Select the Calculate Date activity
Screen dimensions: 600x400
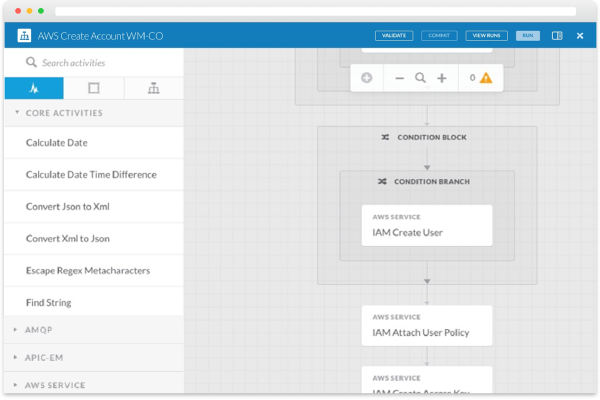click(x=94, y=142)
